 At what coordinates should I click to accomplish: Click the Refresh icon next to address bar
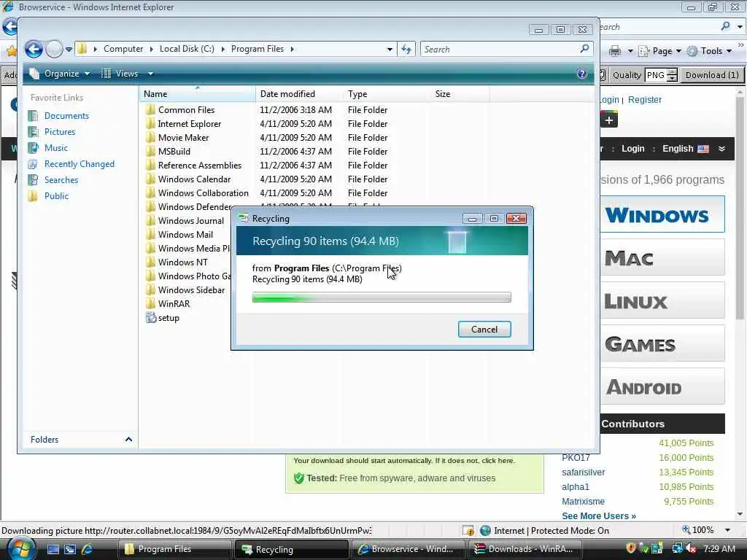coord(406,49)
